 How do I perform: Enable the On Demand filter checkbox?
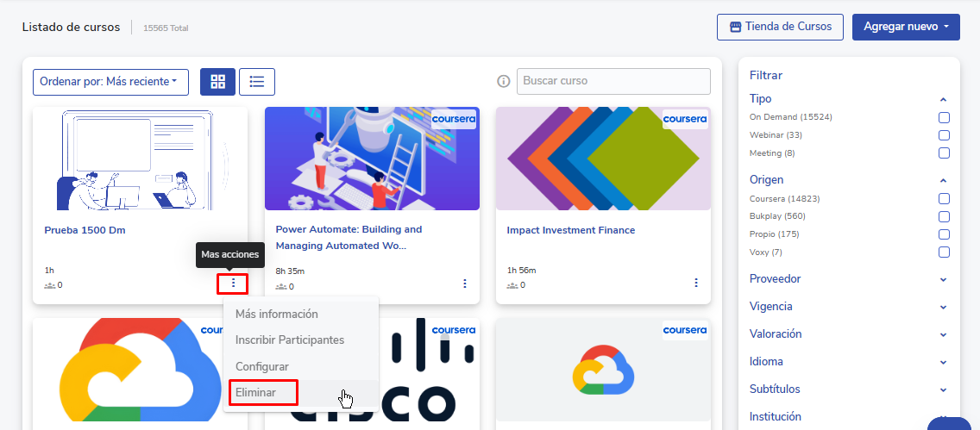pyautogui.click(x=944, y=117)
